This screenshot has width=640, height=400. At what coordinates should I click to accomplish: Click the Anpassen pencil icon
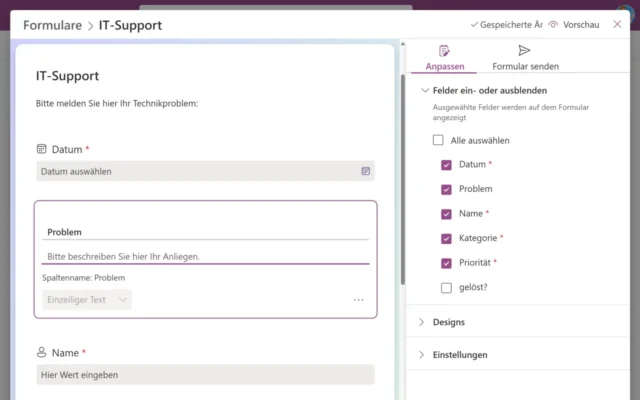(x=444, y=51)
